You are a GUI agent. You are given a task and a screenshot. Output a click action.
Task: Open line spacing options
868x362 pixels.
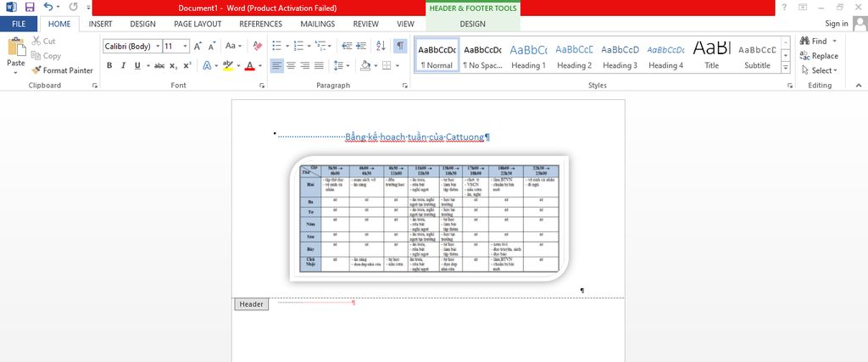[x=342, y=65]
